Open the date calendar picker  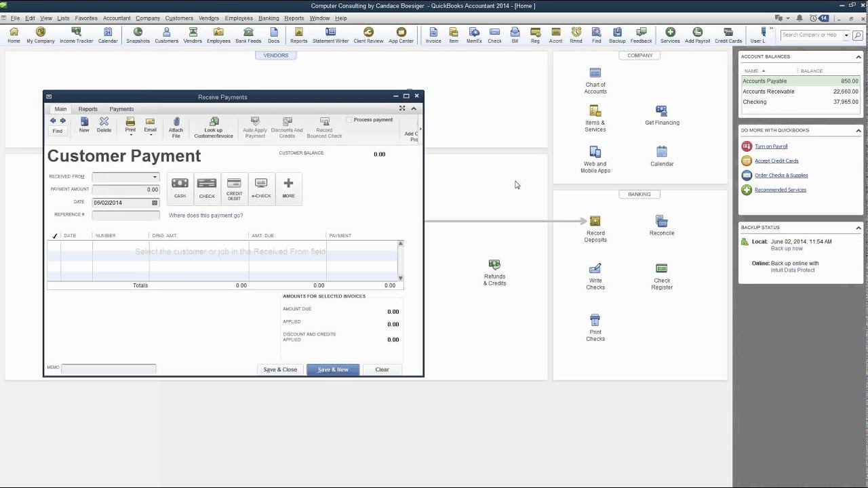[x=155, y=203]
